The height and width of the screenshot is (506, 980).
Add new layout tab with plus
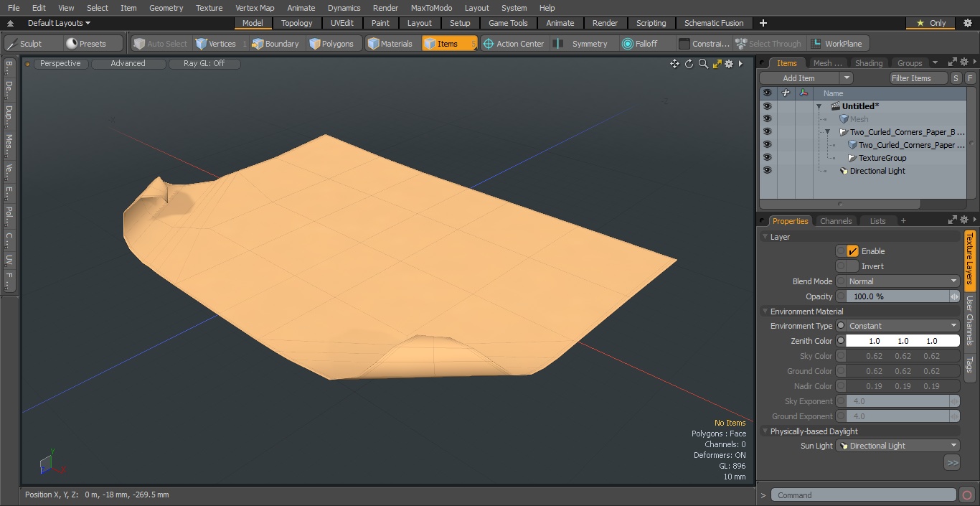pyautogui.click(x=763, y=23)
